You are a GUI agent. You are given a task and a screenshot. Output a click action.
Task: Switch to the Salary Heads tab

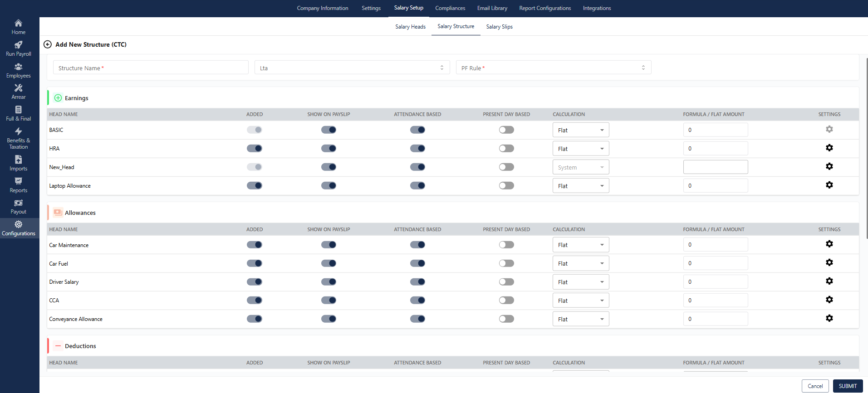click(410, 27)
